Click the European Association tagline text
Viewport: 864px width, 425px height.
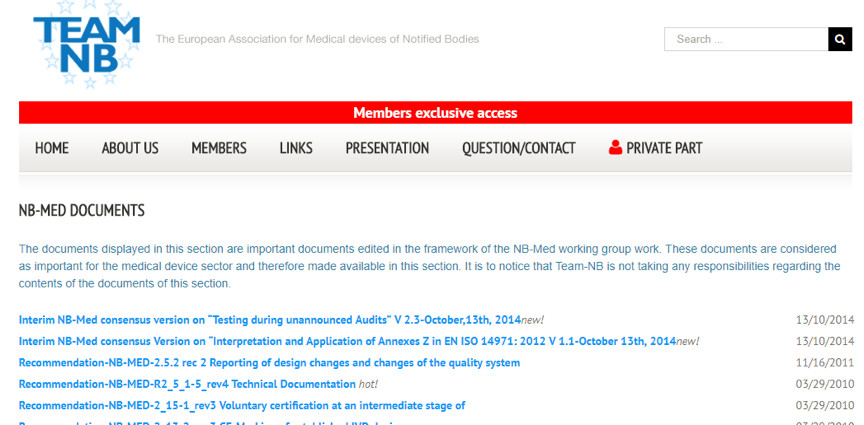[x=317, y=39]
